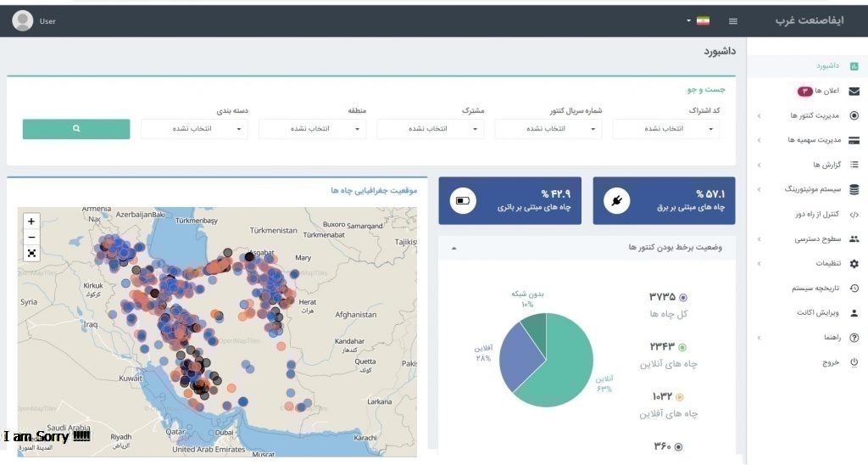This screenshot has width=868, height=465.
Task: Click the Iran flag language icon
Action: tap(703, 21)
